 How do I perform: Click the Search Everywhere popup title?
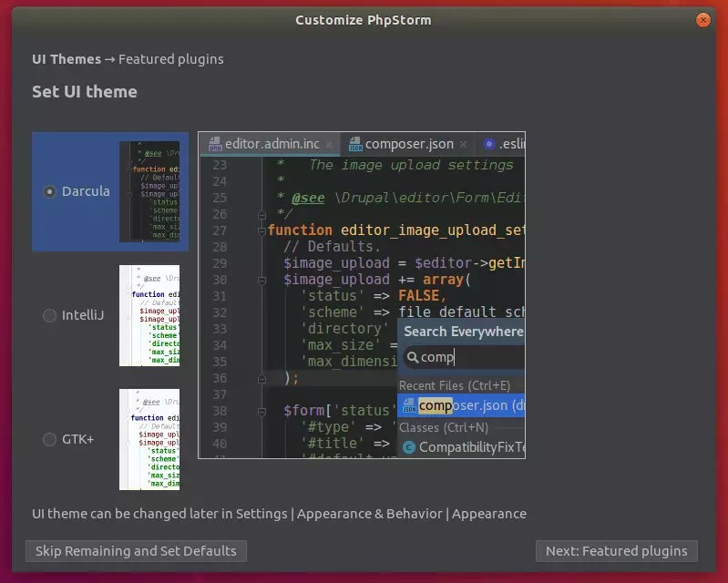point(464,332)
